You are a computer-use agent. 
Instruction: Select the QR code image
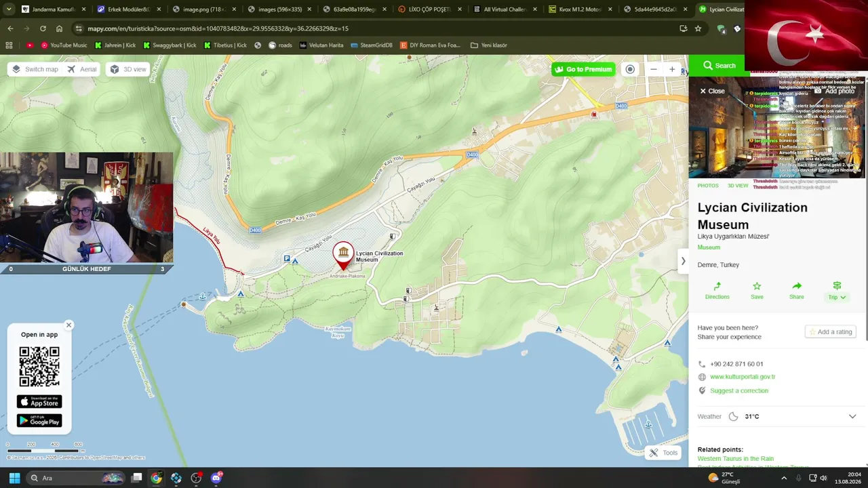coord(39,367)
